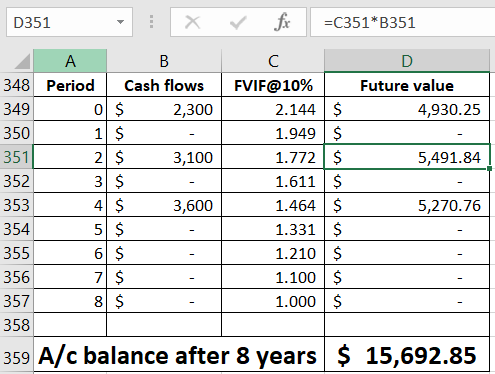Select row 353 header
Viewport: 495px width, 374px height.
point(16,205)
